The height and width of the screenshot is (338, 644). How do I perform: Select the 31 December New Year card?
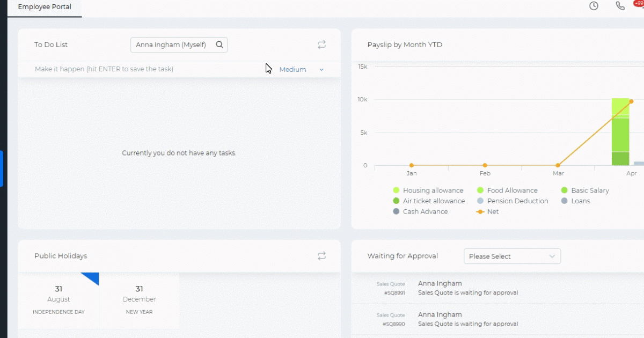coord(139,300)
